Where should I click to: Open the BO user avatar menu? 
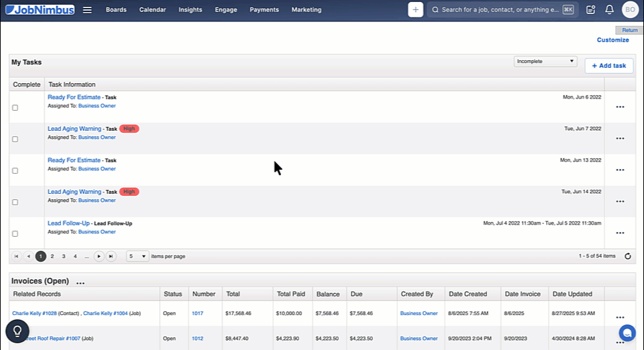pyautogui.click(x=630, y=10)
